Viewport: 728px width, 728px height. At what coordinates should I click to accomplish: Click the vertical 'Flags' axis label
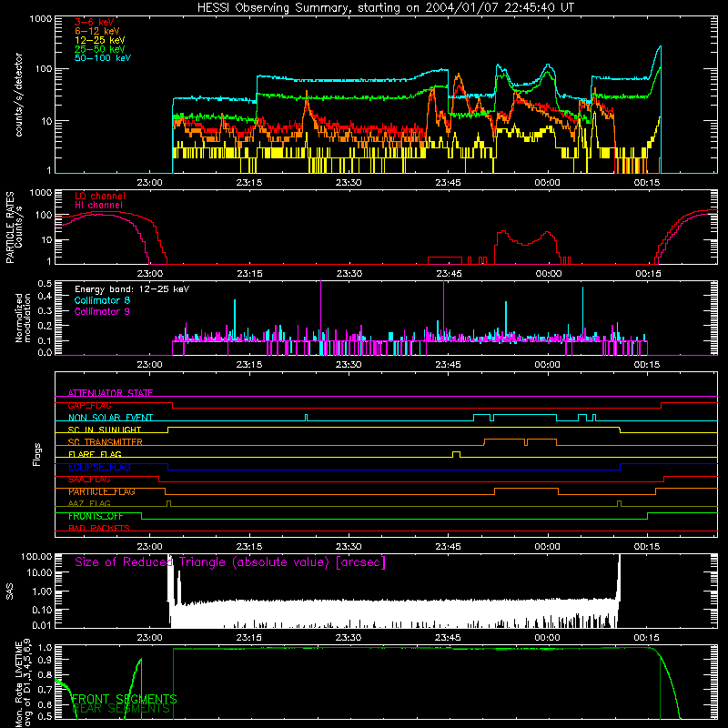click(37, 454)
